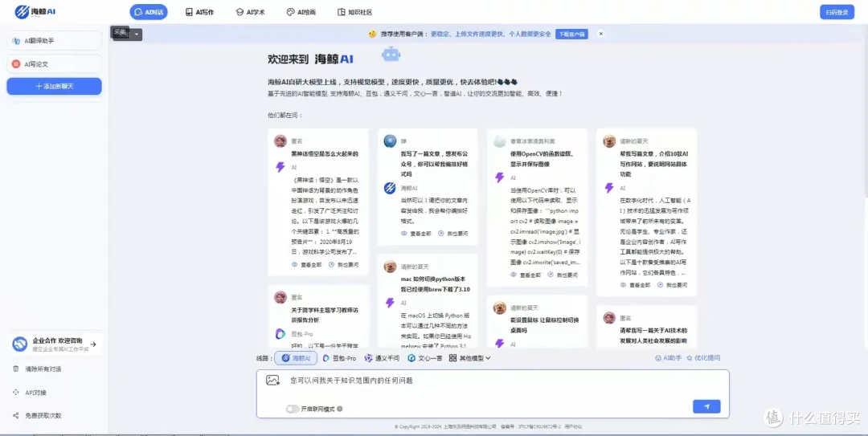Click 海鲸AI reply icon in 公众号 card
This screenshot has width=868, height=436.
point(390,189)
